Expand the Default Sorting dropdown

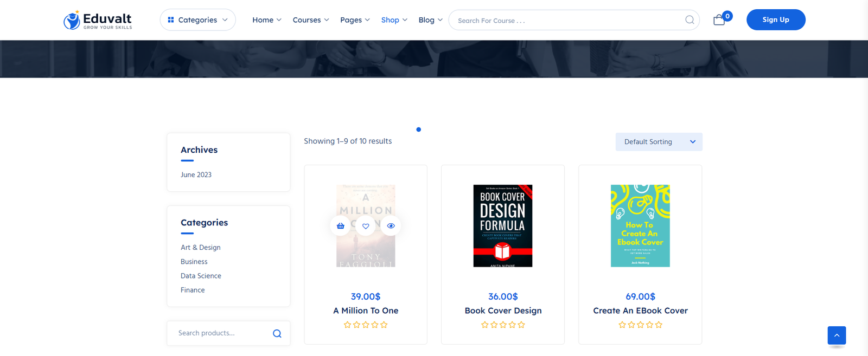[x=659, y=142]
